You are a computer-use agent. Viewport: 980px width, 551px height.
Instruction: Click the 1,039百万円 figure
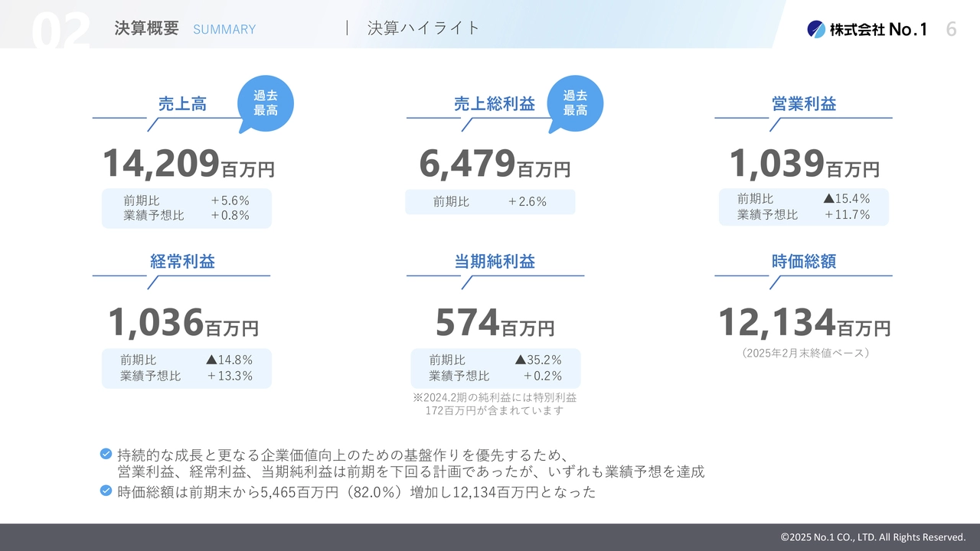click(804, 164)
